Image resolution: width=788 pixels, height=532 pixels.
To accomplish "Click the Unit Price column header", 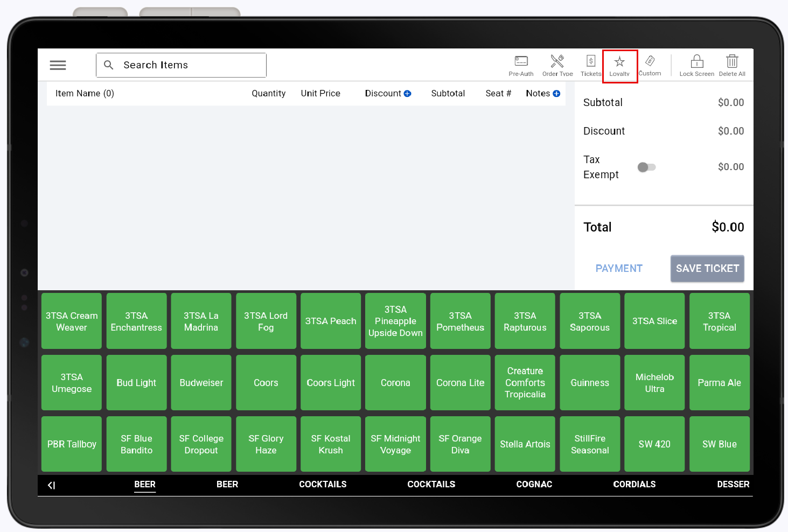I will coord(320,94).
